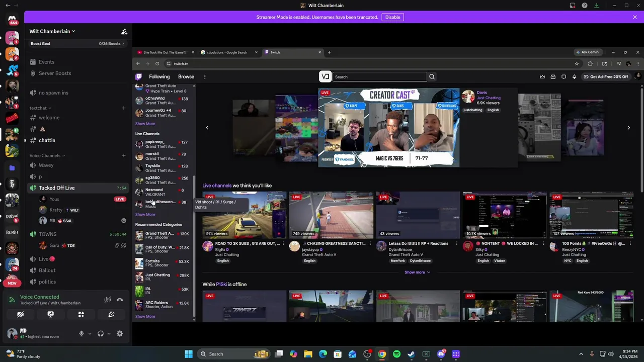Reload the Twitch page
The width and height of the screenshot is (644, 362).
click(x=157, y=64)
